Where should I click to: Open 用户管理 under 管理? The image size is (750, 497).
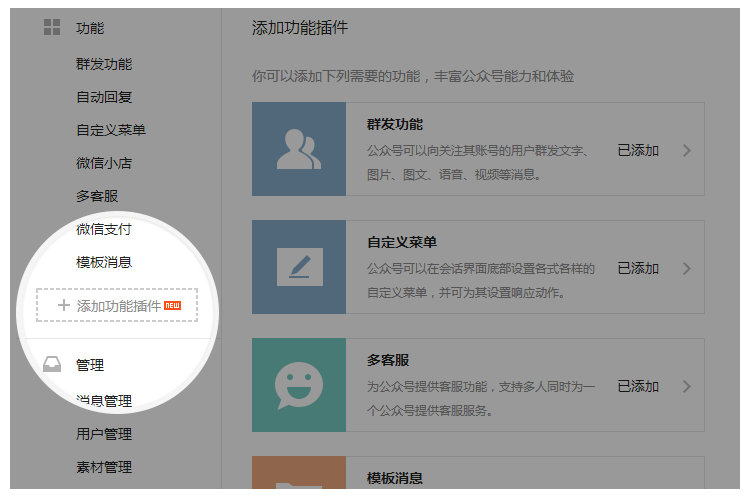tap(104, 434)
